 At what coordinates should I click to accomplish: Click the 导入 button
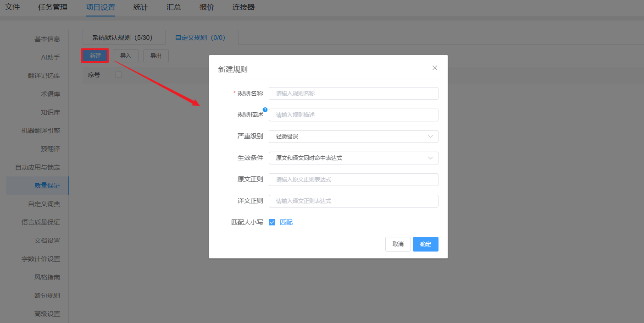126,56
